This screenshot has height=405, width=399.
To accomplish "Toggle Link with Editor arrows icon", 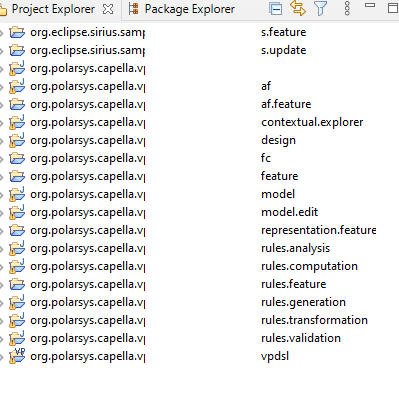I will (x=298, y=8).
